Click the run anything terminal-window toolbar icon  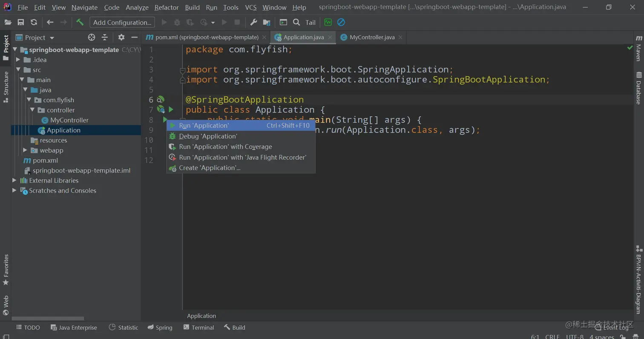[x=283, y=22]
